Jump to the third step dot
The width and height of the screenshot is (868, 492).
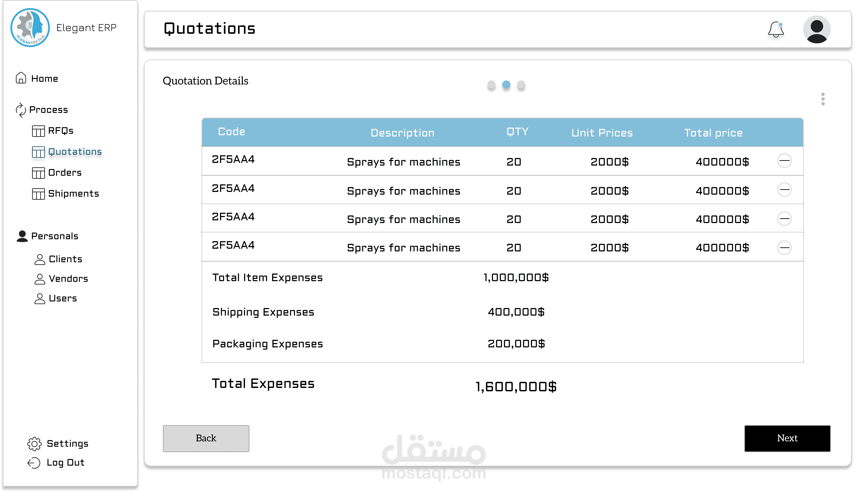pyautogui.click(x=521, y=84)
